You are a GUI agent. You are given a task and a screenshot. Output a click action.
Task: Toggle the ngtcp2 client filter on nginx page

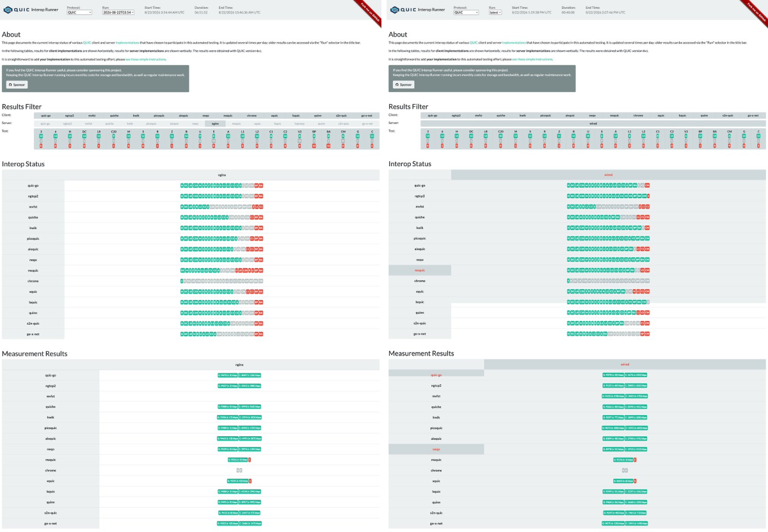point(68,116)
